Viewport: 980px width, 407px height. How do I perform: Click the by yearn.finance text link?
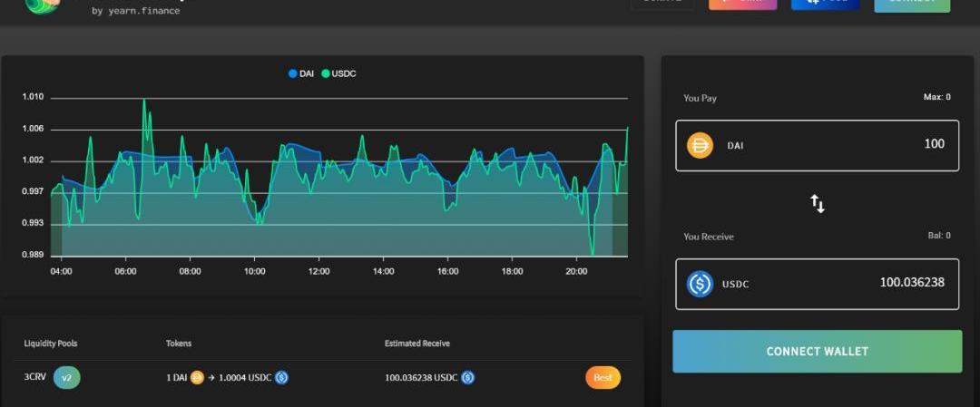135,11
